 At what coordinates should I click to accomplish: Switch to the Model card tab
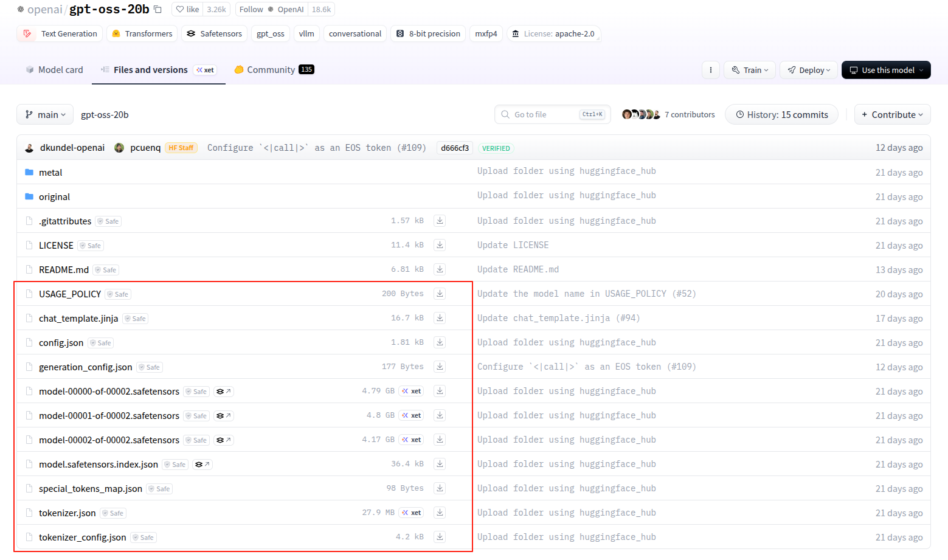54,70
